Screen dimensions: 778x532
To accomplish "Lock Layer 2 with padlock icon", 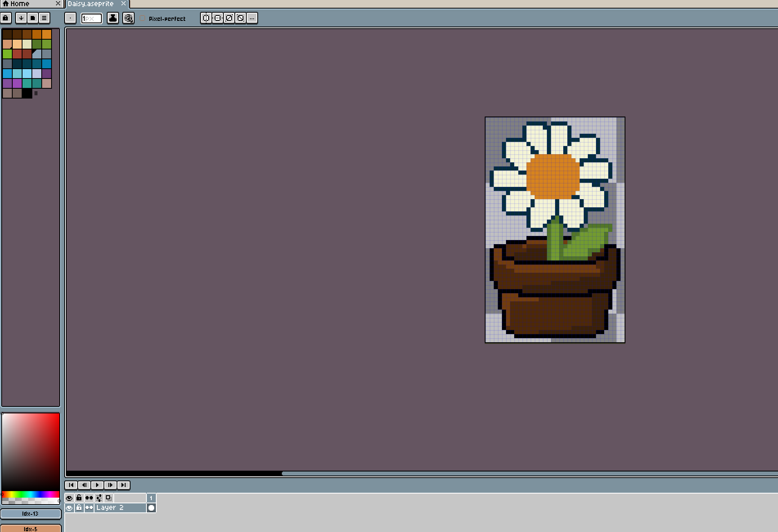I will point(79,507).
